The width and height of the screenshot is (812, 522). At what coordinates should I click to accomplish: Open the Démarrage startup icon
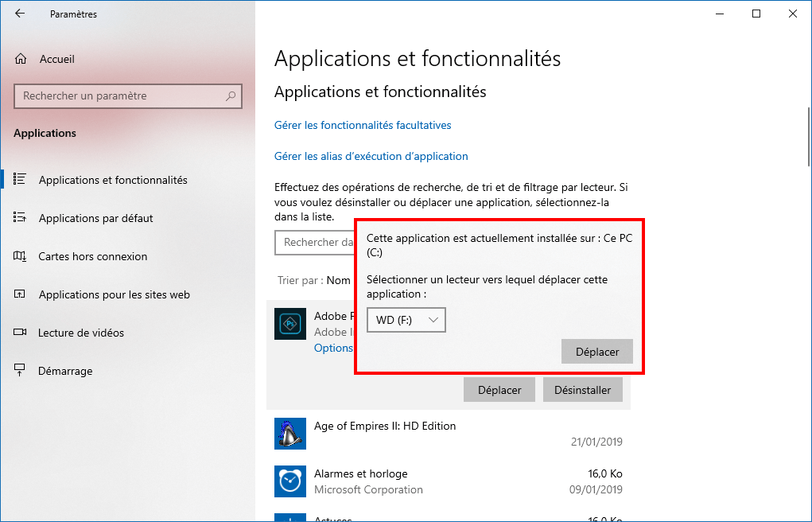click(20, 371)
